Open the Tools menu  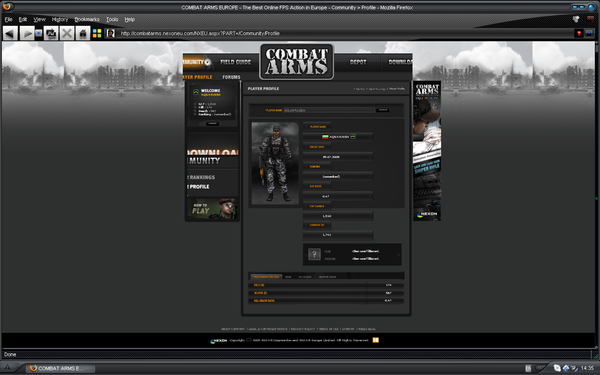pos(112,19)
